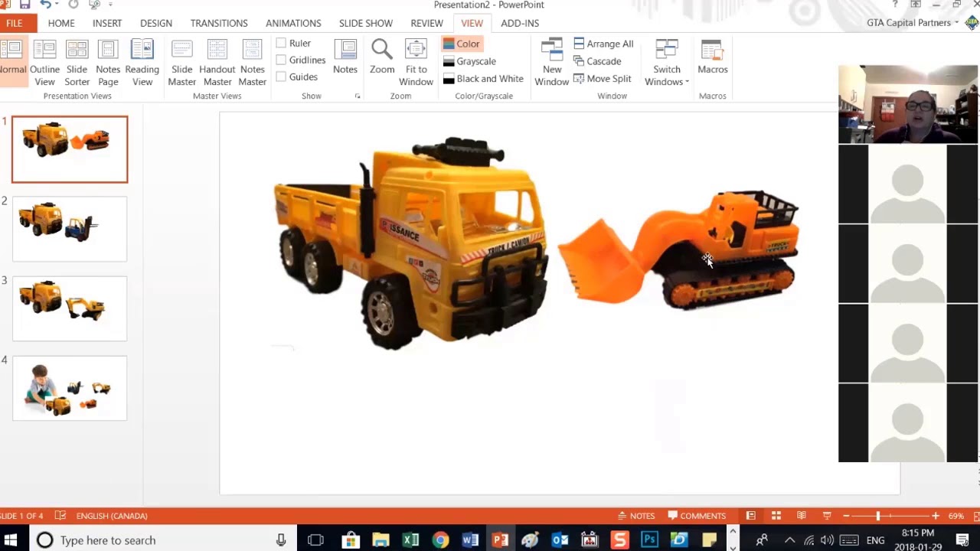Expand the Switch Windows dropdown
This screenshot has height=551, width=980.
click(x=667, y=62)
